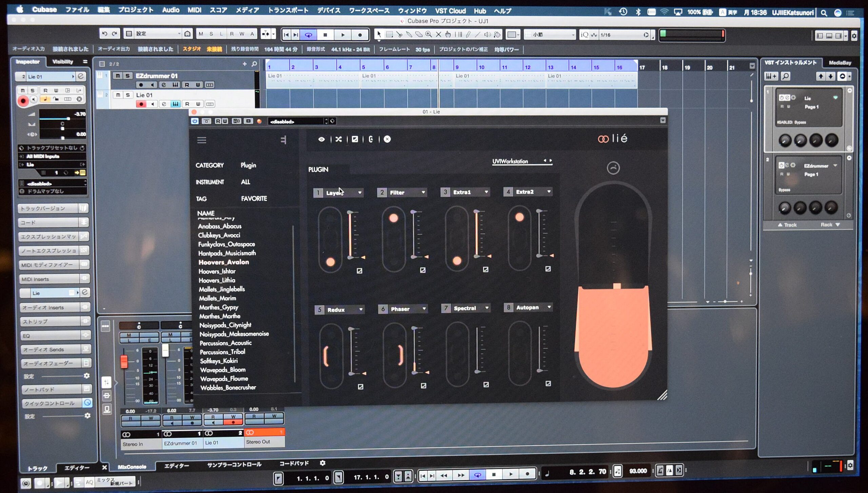Toggle the Autopan macro checkbox in slot 8

[548, 383]
